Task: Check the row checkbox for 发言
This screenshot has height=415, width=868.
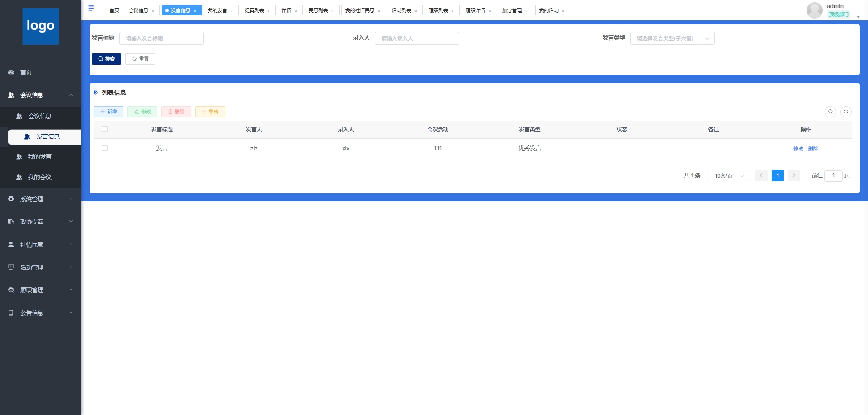Action: [105, 148]
